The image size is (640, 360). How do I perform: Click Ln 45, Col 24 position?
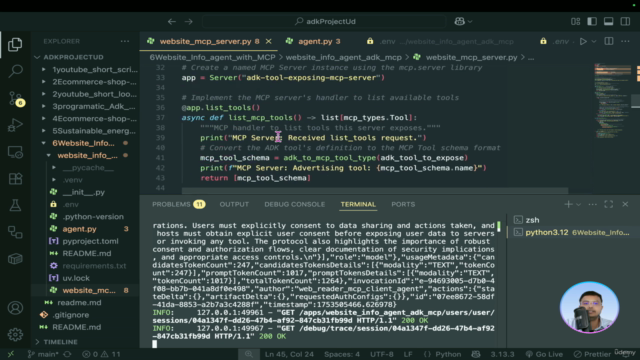tap(289, 354)
